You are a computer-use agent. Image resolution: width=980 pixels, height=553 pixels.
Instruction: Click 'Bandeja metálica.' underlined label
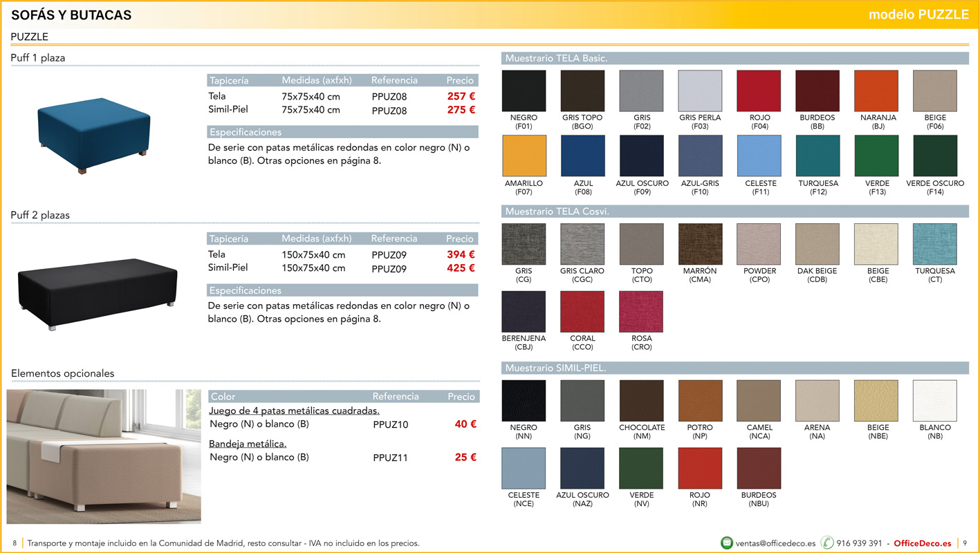pos(248,444)
